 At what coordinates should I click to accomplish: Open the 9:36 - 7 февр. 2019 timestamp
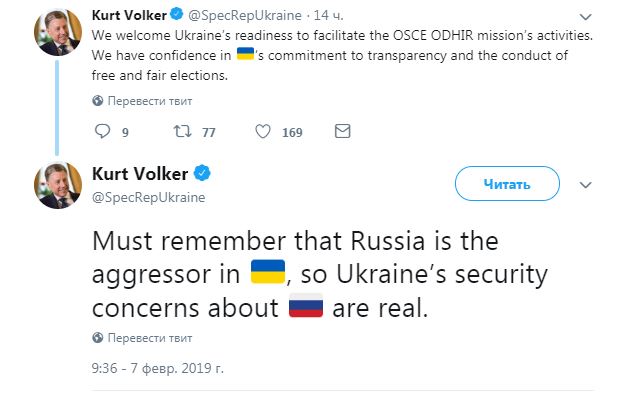[x=158, y=368]
